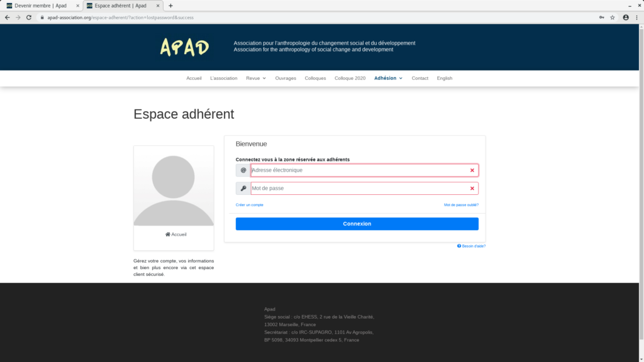Click the 'Gérez votre compte' description text

pyautogui.click(x=174, y=268)
